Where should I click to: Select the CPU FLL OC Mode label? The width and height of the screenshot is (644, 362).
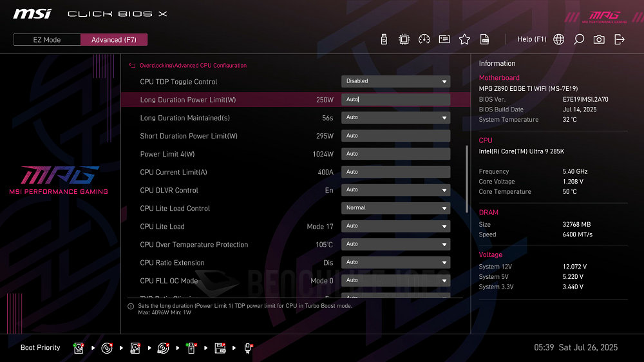[x=169, y=281]
